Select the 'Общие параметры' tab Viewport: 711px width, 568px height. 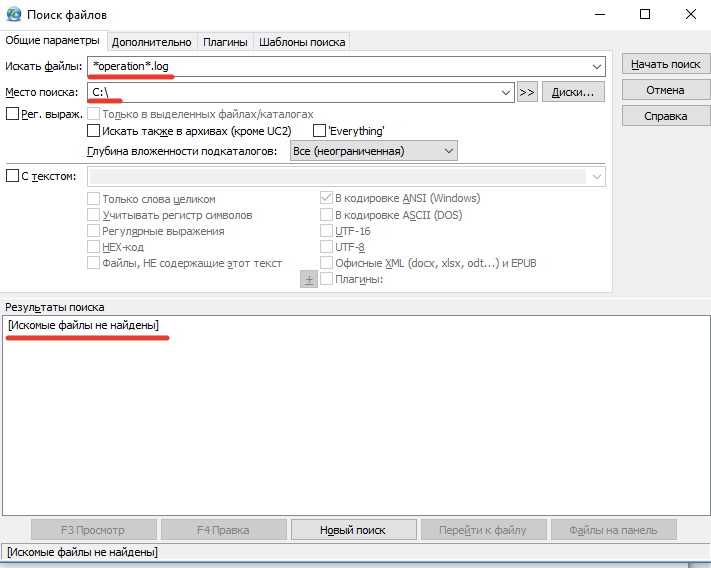[53, 41]
